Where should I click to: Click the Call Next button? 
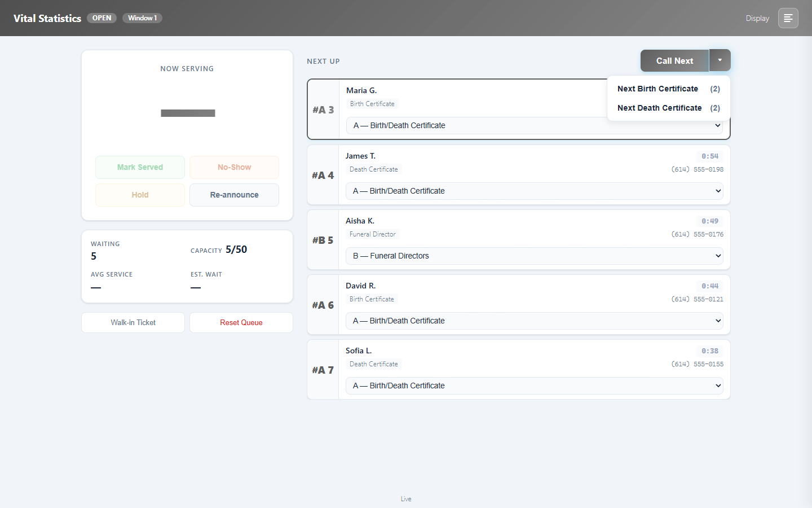(x=674, y=60)
